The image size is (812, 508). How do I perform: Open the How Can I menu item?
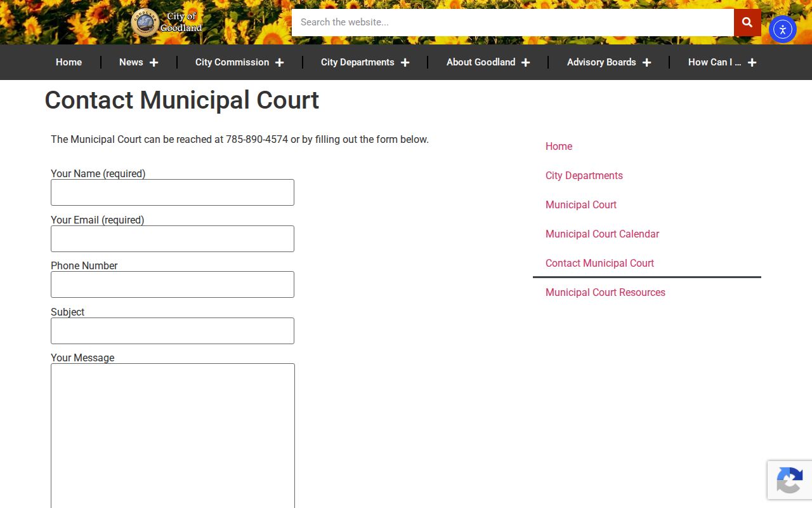(714, 62)
